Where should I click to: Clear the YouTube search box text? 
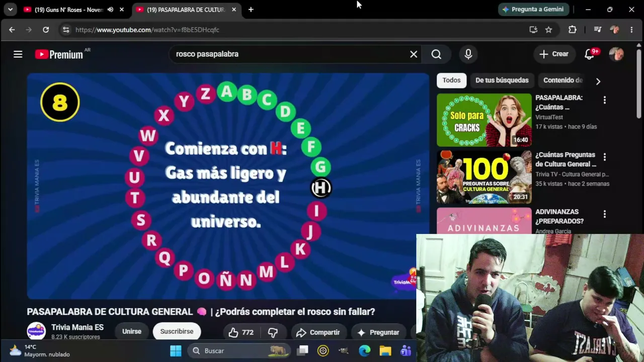(x=414, y=54)
